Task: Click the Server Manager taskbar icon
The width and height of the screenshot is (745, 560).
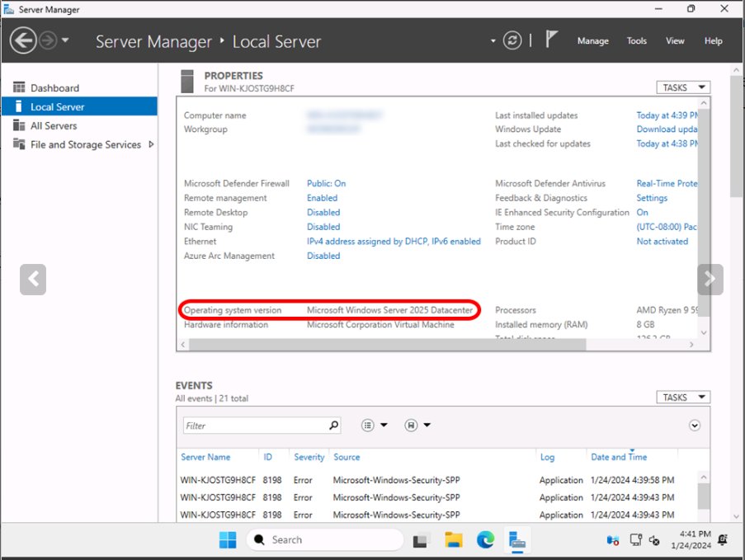Action: coord(517,540)
